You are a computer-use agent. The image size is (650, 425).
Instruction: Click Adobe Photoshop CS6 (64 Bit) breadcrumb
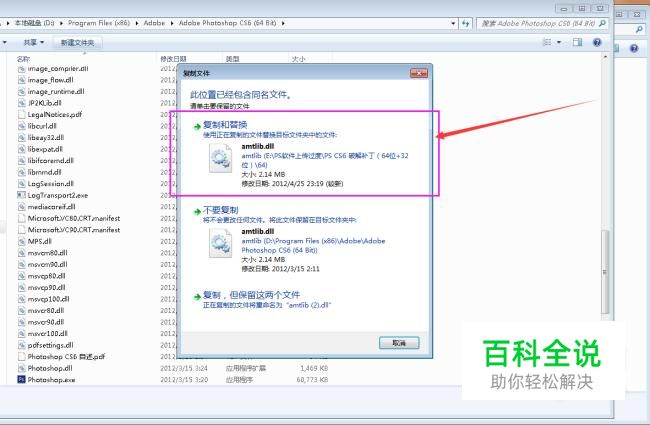[x=228, y=23]
